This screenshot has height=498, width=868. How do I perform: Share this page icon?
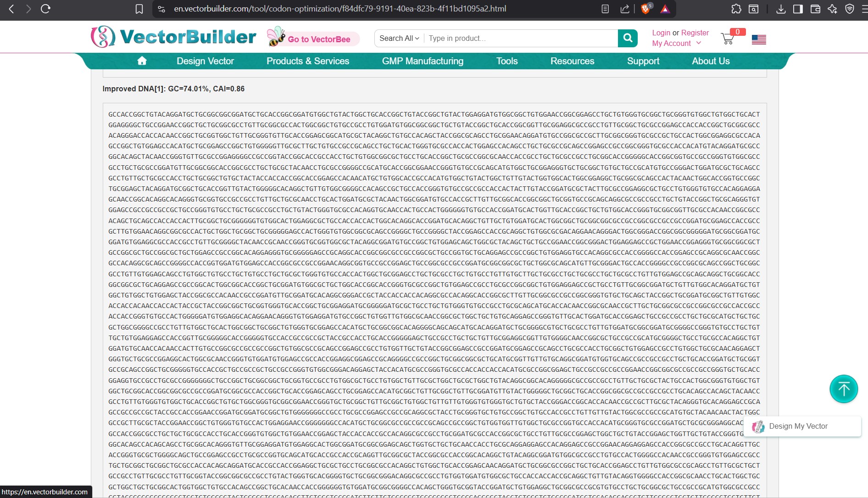(x=625, y=9)
